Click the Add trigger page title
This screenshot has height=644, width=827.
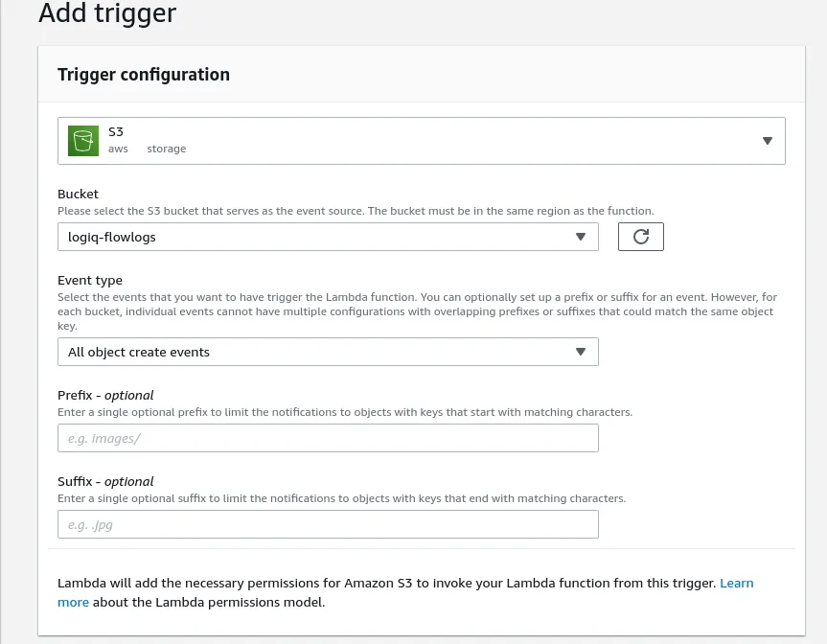(x=106, y=14)
